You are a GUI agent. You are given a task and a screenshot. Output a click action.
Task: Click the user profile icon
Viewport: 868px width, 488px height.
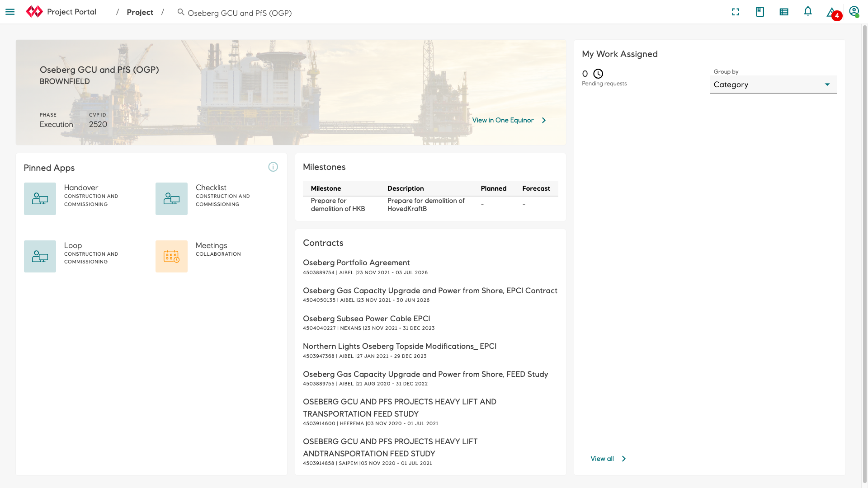point(854,11)
